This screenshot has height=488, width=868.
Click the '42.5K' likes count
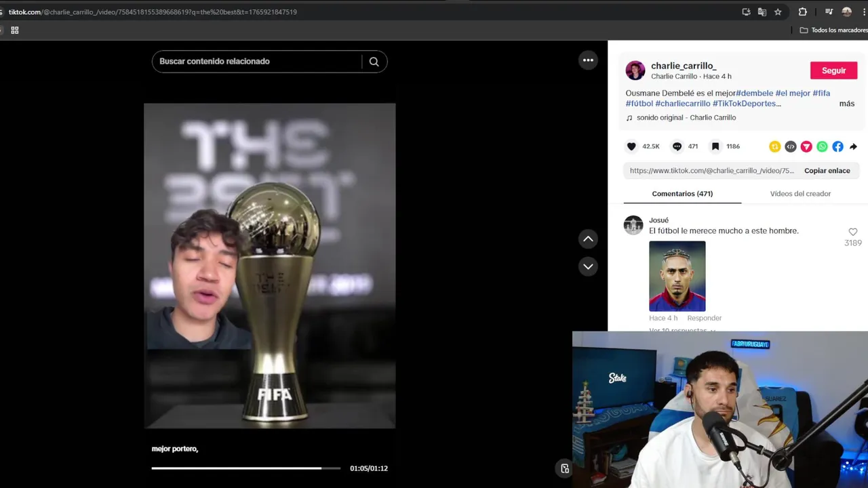pyautogui.click(x=651, y=146)
